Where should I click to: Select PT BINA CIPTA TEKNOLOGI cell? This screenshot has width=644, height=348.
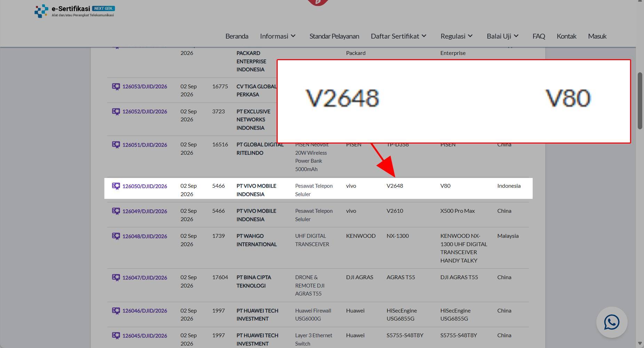254,282
